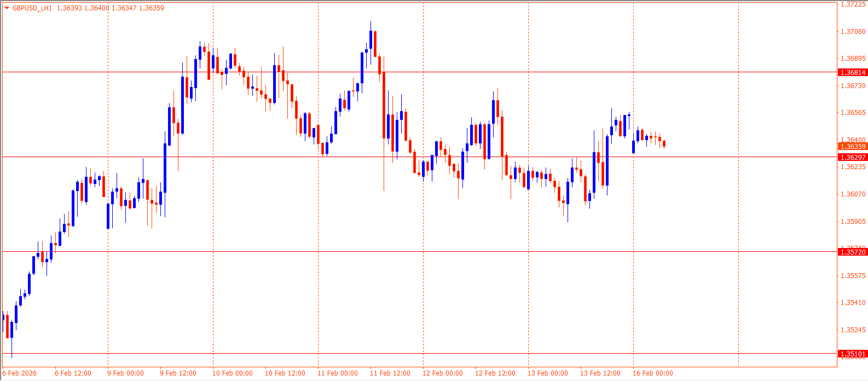The width and height of the screenshot is (868, 381).
Task: Click the high price value 1.36400 in header
Action: [96, 8]
